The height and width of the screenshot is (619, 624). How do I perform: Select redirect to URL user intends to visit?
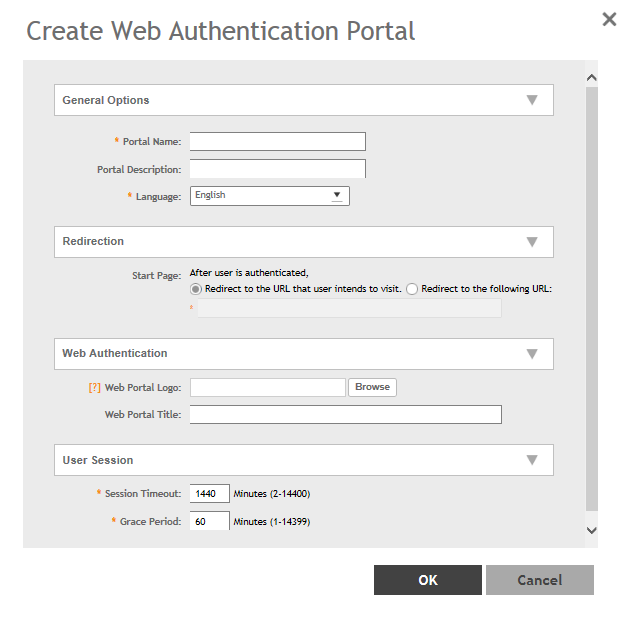[x=196, y=289]
